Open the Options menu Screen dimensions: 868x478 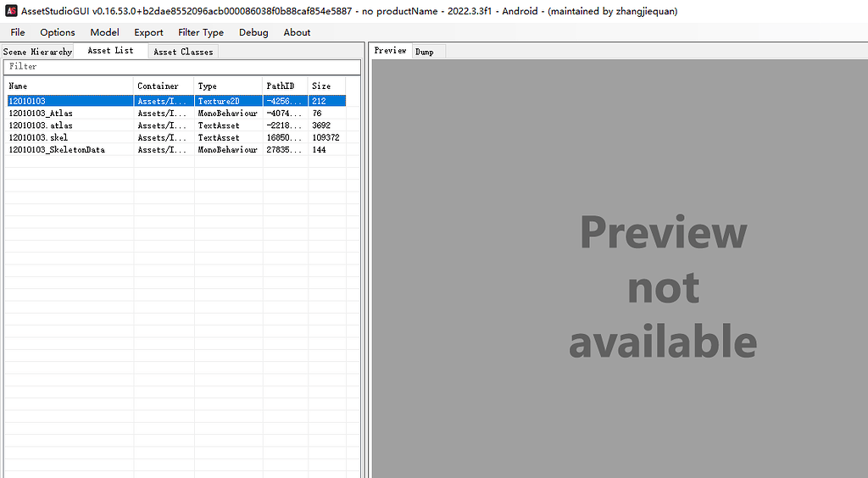[x=58, y=32]
